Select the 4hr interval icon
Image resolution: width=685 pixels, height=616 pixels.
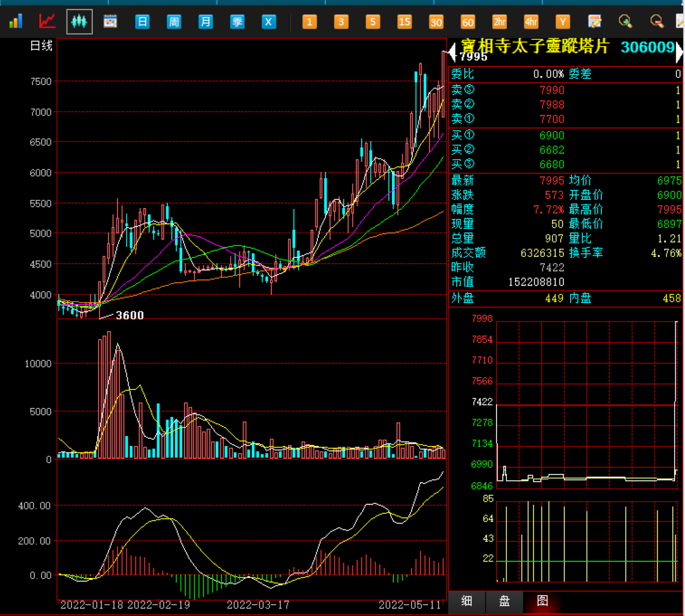(x=532, y=22)
